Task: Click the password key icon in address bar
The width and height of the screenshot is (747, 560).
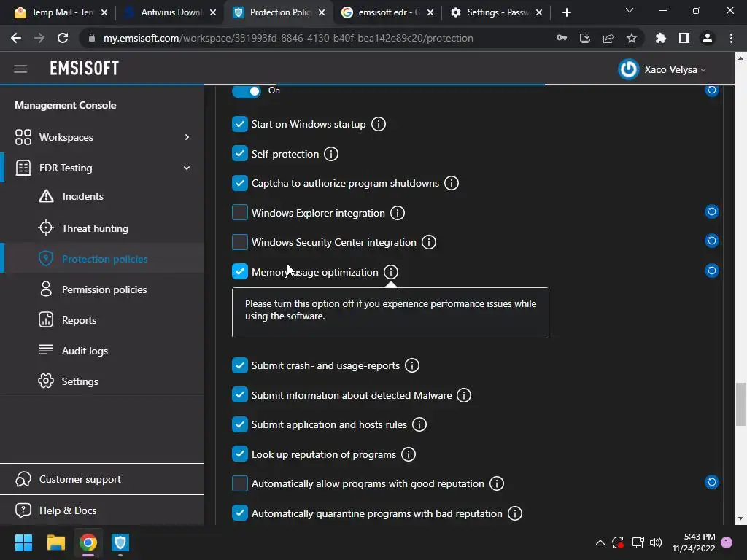Action: coord(562,38)
